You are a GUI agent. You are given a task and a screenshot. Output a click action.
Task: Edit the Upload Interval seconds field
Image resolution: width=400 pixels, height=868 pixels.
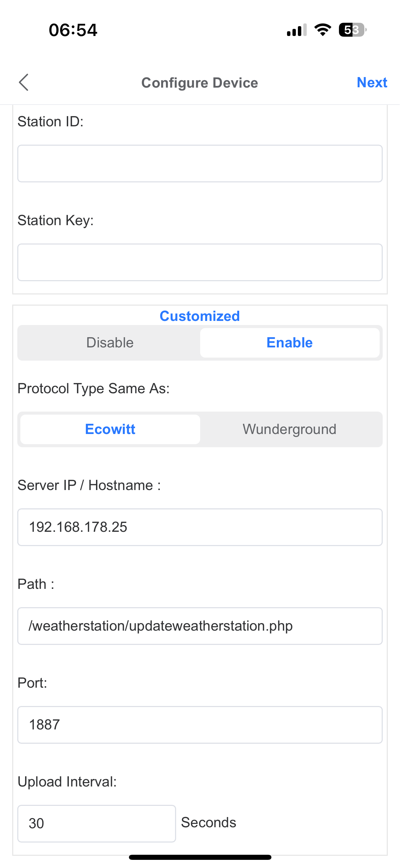pos(97,823)
